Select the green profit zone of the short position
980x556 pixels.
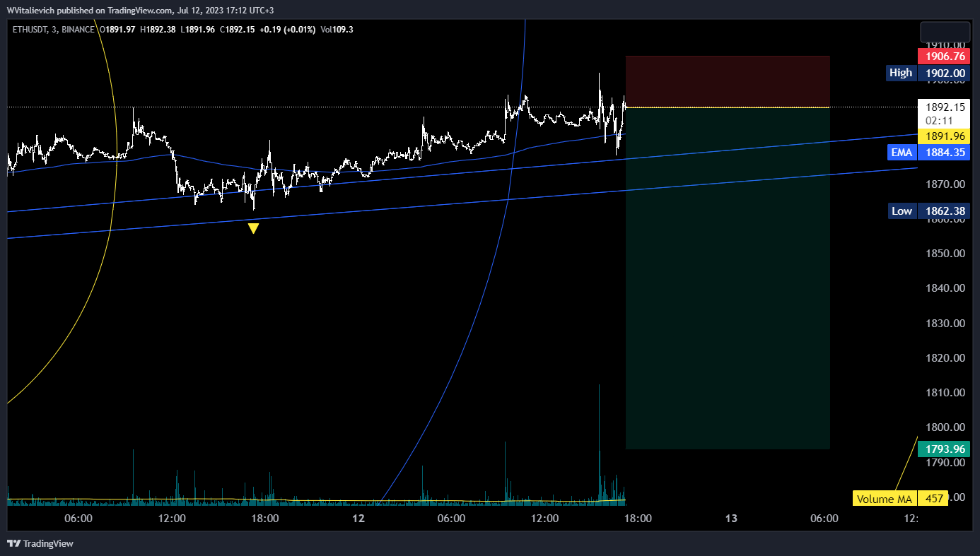(728, 278)
